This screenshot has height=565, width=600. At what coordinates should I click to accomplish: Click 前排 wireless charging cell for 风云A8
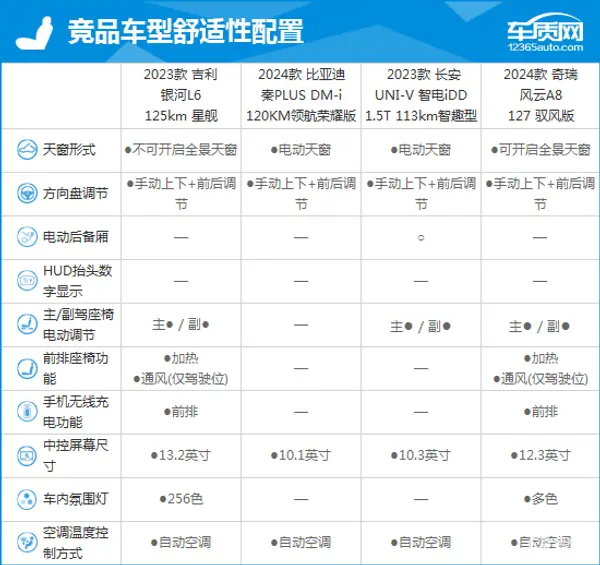point(541,412)
